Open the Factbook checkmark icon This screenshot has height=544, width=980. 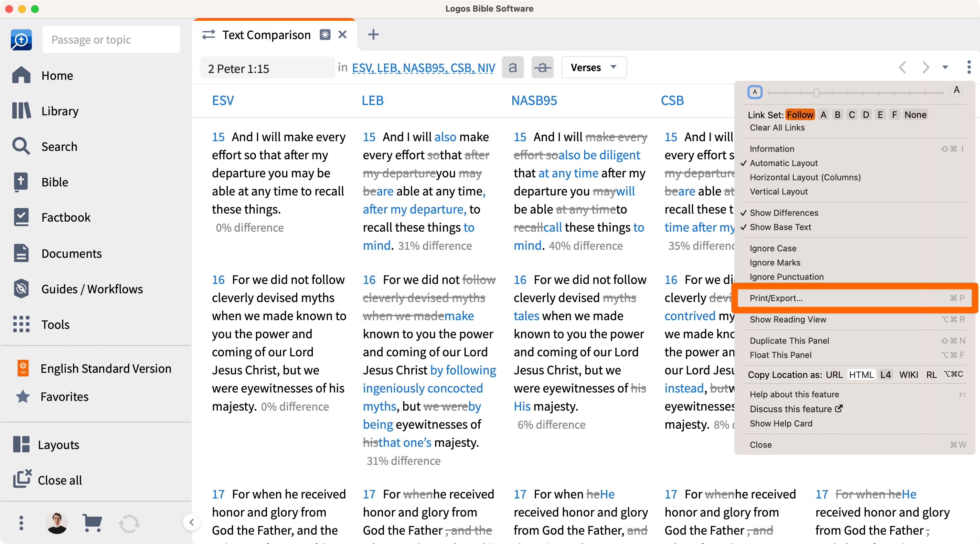(x=21, y=217)
